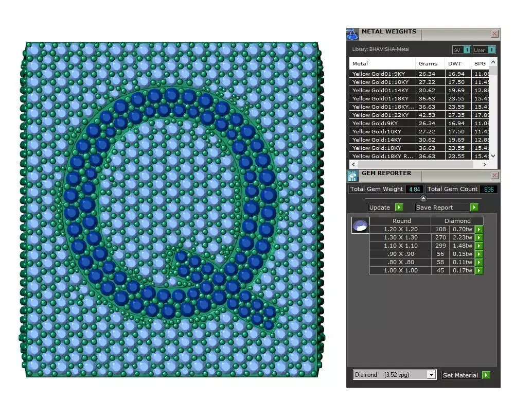This screenshot has height=415, width=532.
Task: Click the gem count 270 cell
Action: click(440, 237)
